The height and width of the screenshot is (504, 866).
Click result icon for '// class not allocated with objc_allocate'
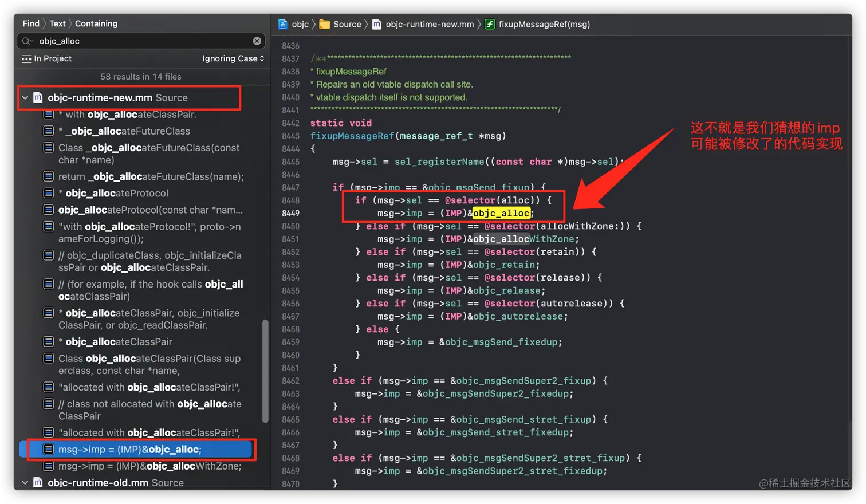(49, 404)
